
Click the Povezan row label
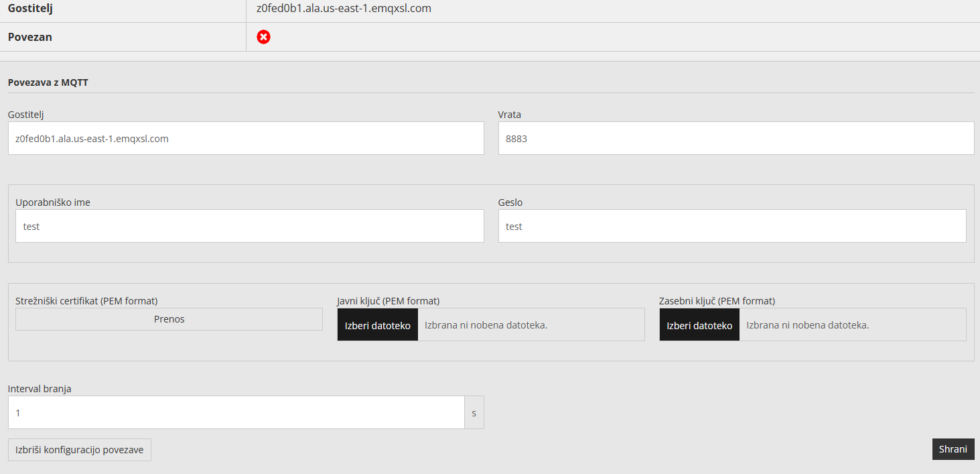(x=30, y=37)
